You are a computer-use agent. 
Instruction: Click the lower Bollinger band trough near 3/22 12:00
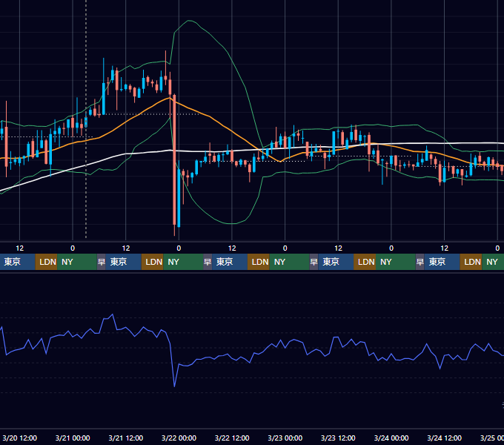point(232,223)
